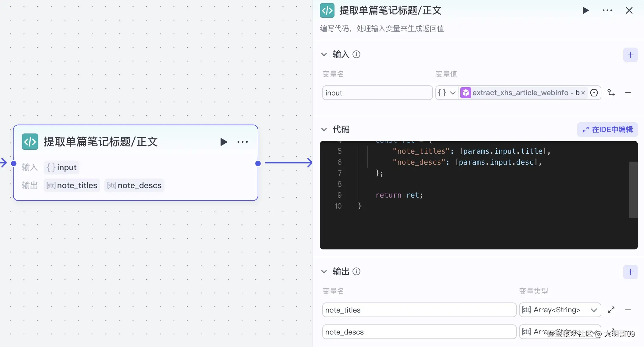The image size is (644, 347).
Task: Click the note_titles variable name field
Action: pos(419,310)
